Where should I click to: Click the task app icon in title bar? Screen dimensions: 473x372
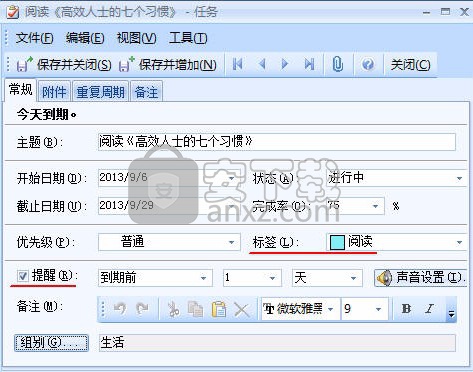click(13, 12)
